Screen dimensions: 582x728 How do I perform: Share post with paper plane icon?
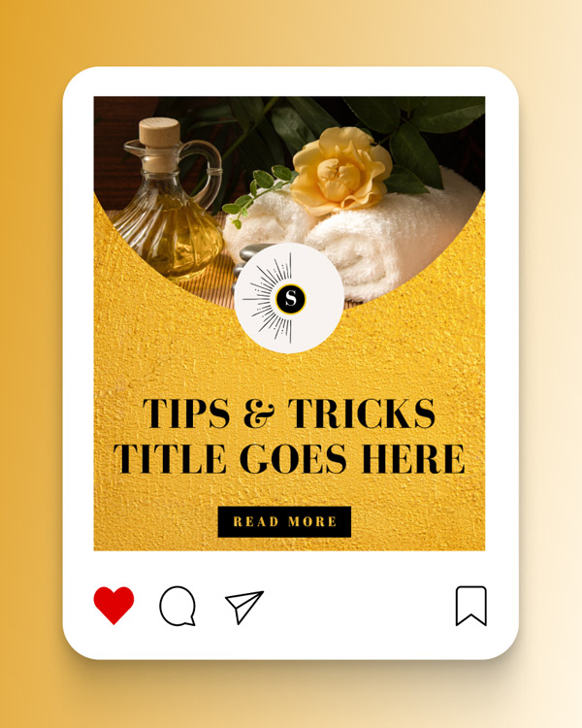pos(244,607)
